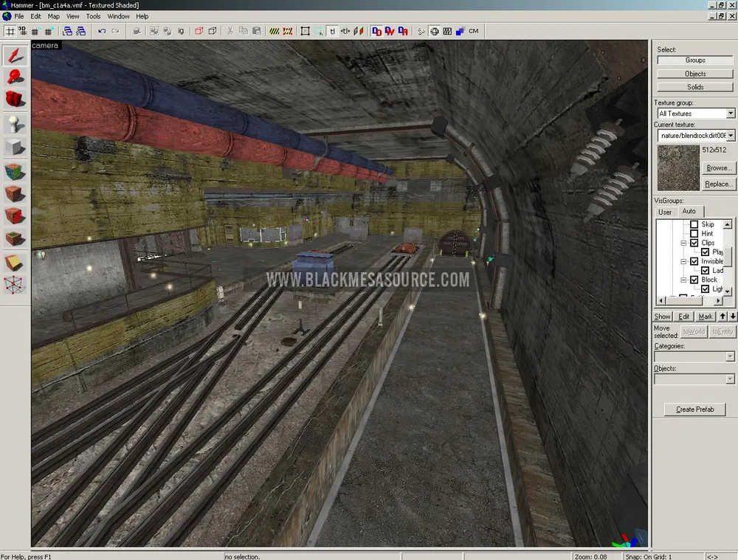Image resolution: width=738 pixels, height=560 pixels.
Task: Click the current texture preview thumbnail
Action: (x=678, y=167)
